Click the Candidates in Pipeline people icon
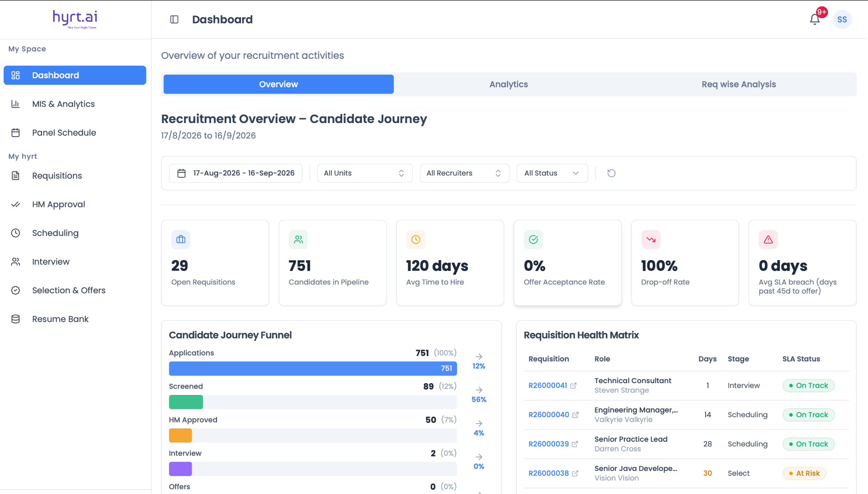Image resolution: width=868 pixels, height=494 pixels. (x=298, y=240)
